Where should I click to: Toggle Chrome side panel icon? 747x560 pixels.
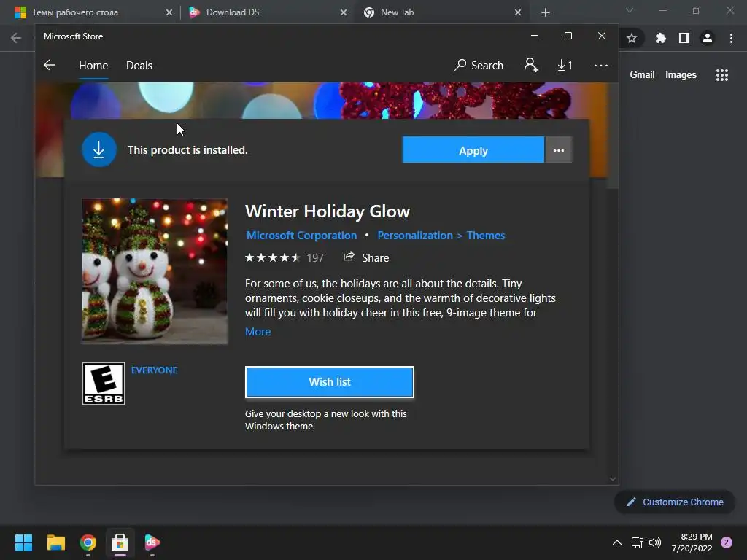[684, 38]
